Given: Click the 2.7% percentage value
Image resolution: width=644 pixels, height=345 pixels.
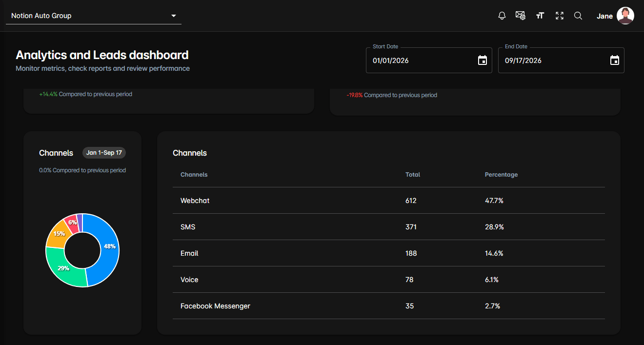Looking at the screenshot, I should (x=492, y=306).
